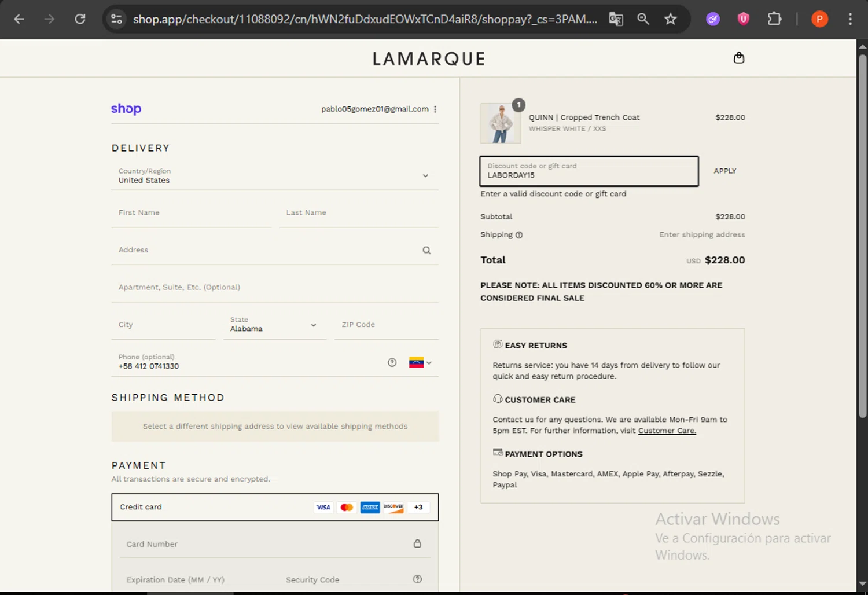
Task: Reload the checkout page
Action: (80, 19)
